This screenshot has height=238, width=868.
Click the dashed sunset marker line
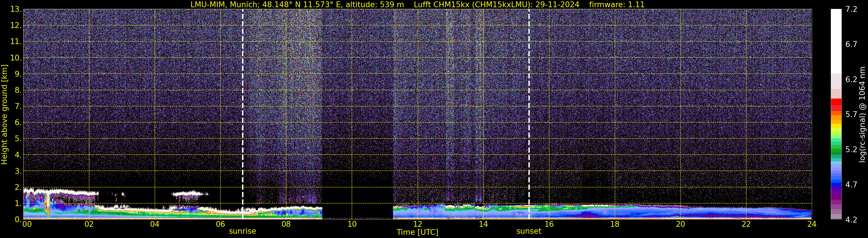coord(529,114)
